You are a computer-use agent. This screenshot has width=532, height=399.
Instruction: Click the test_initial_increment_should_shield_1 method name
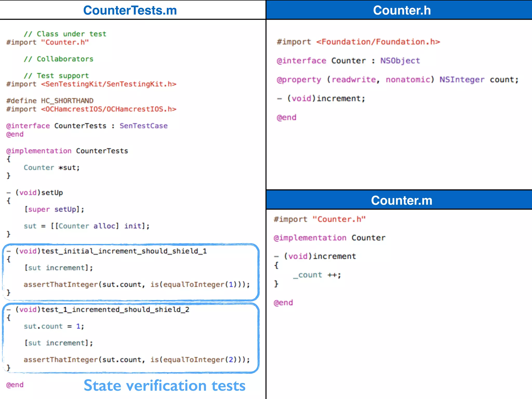(124, 251)
